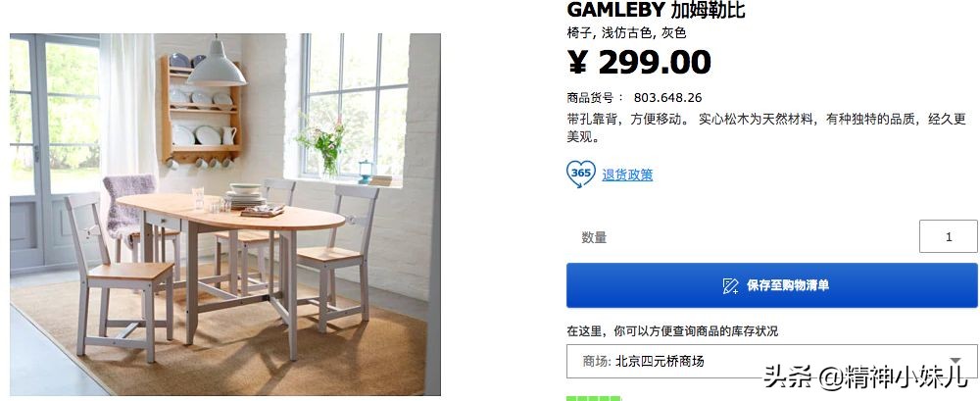Click the shopping list icon inside blue button
980x401 pixels.
[x=730, y=286]
